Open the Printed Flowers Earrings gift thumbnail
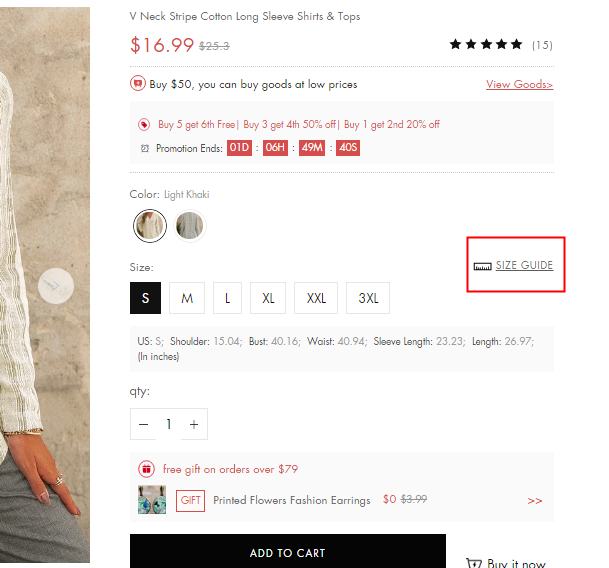The image size is (609, 568). click(x=152, y=500)
